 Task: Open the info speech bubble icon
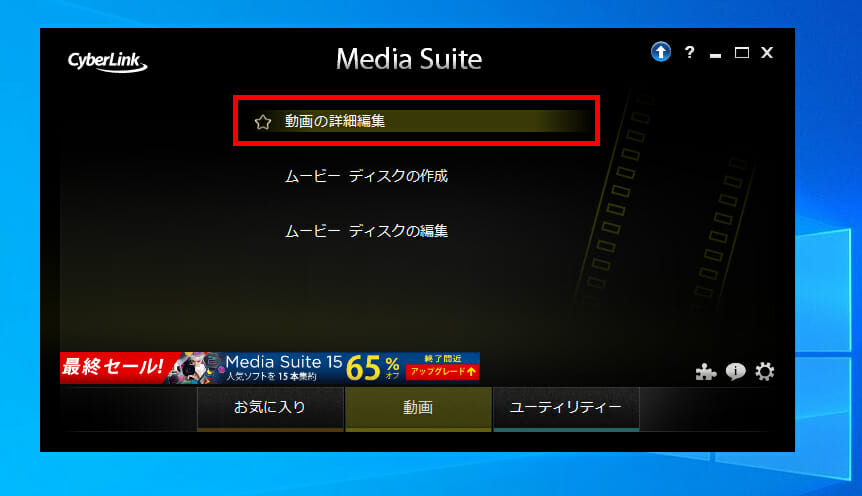pos(736,372)
